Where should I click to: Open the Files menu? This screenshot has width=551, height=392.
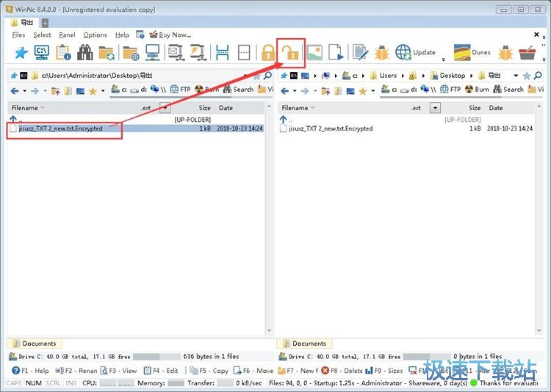click(x=18, y=35)
